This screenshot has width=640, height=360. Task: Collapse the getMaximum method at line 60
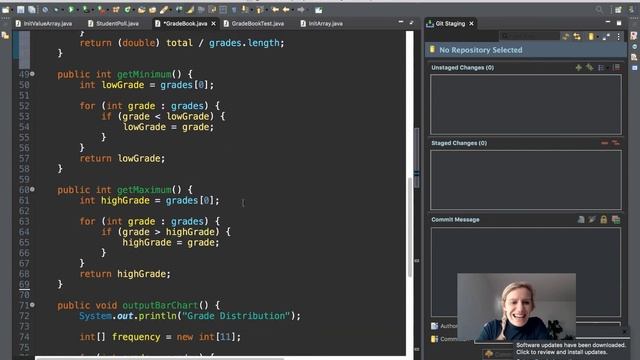(32, 190)
